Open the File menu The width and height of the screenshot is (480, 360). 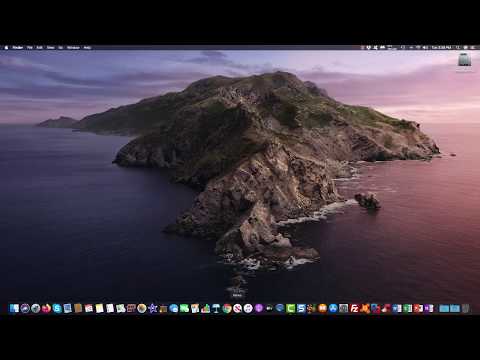[x=30, y=48]
